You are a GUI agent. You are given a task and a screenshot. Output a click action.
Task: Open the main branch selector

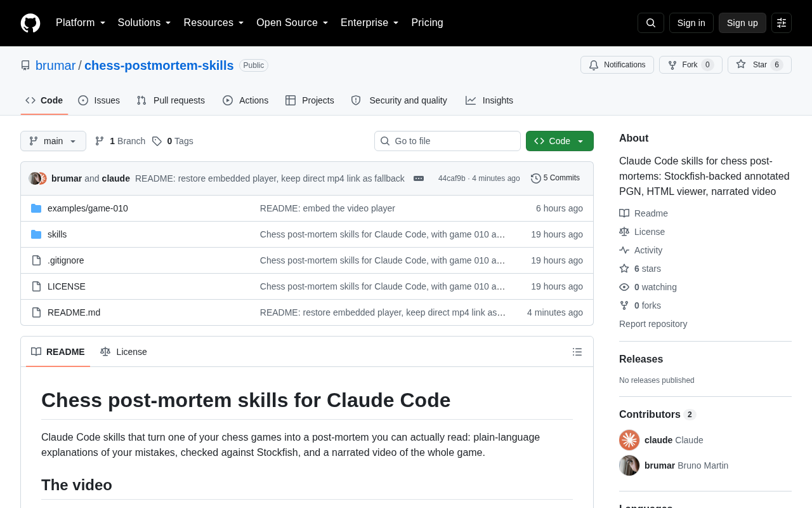[x=53, y=141]
